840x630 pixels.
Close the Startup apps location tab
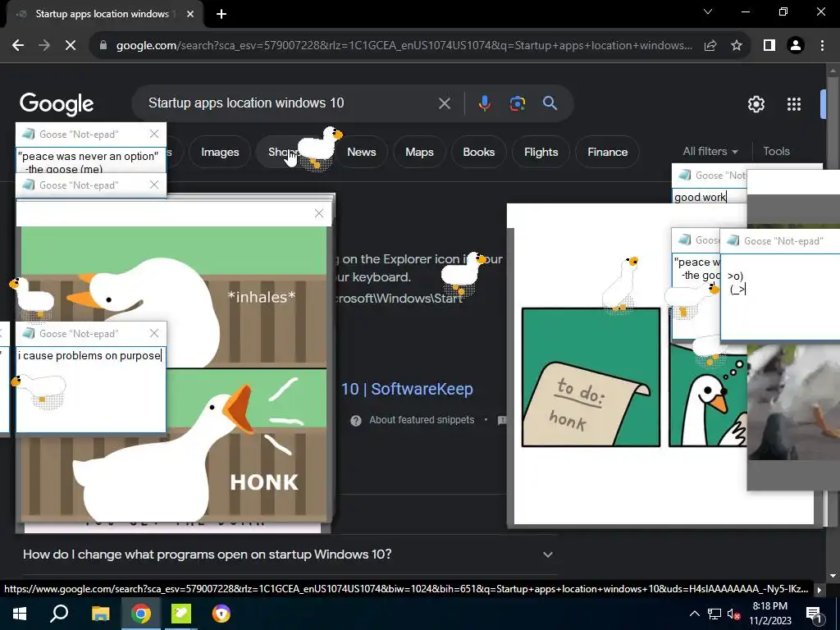pyautogui.click(x=190, y=14)
